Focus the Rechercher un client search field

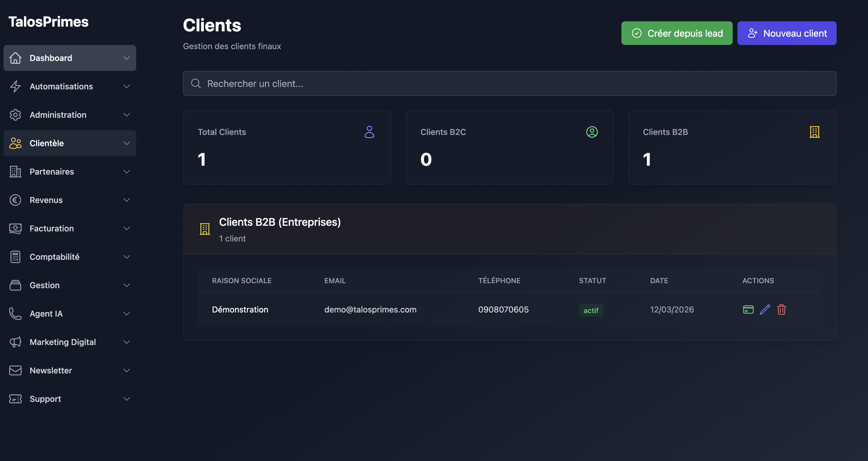click(x=509, y=83)
